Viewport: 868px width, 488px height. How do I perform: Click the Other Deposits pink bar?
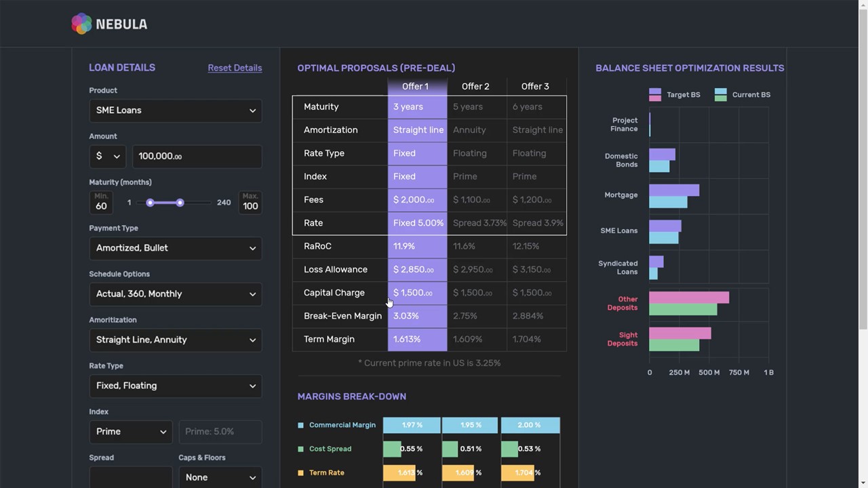point(689,298)
